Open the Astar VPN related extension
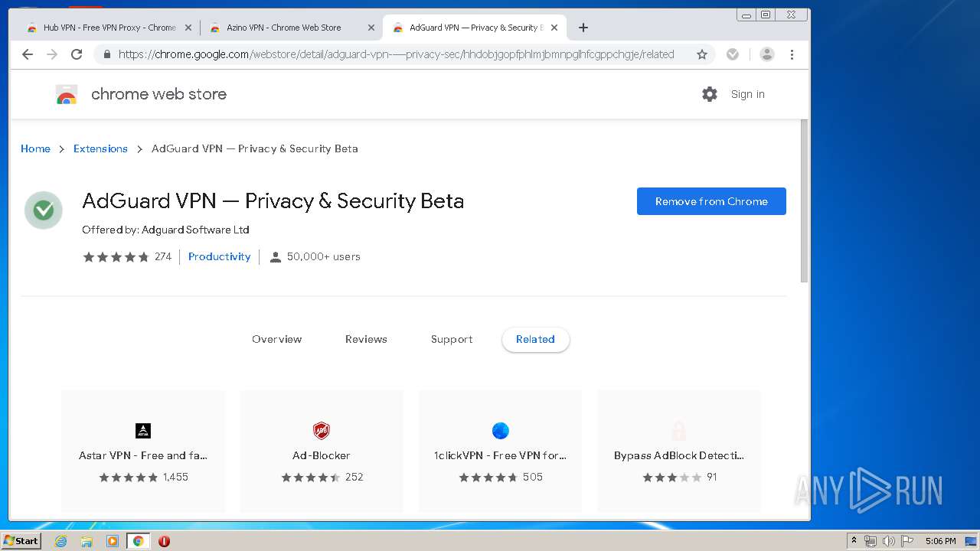The width and height of the screenshot is (980, 551). [143, 452]
